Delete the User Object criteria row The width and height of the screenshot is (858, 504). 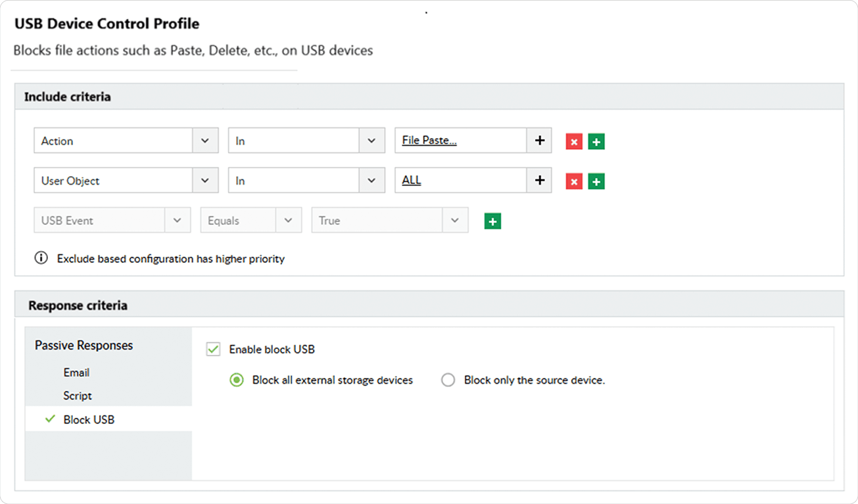[x=574, y=181]
